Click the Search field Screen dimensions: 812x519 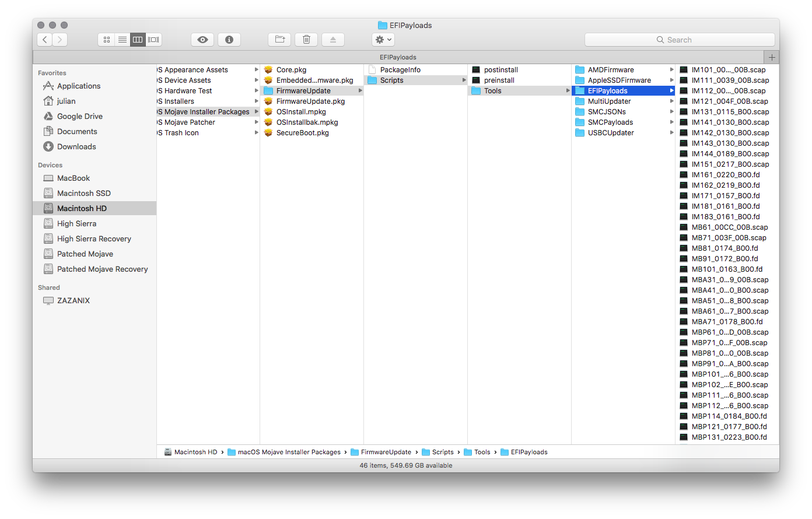680,40
